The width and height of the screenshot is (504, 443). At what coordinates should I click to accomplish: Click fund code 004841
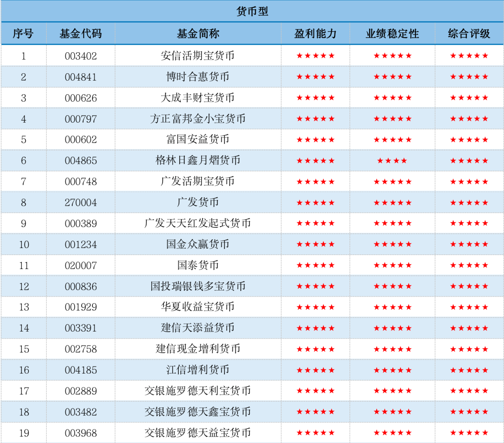[x=81, y=77]
